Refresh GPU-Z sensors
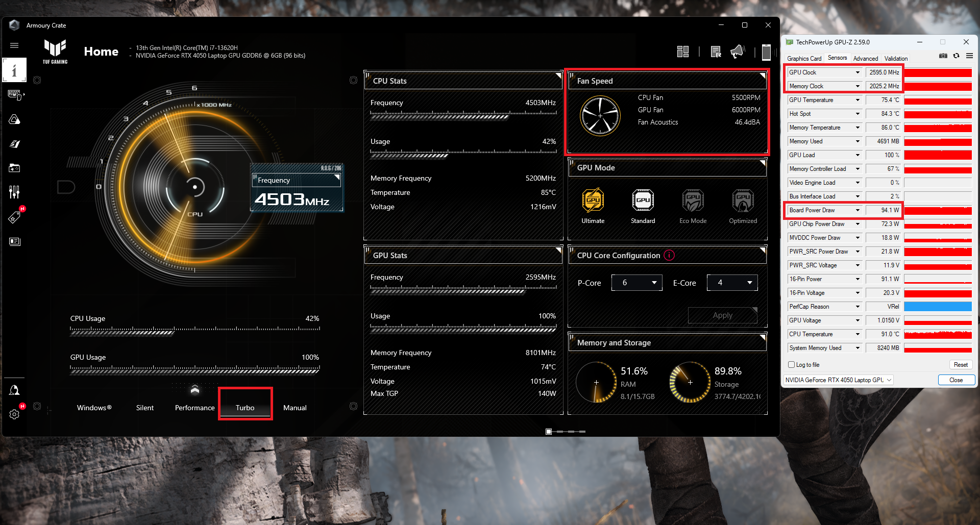Viewport: 980px width, 525px height. (957, 56)
